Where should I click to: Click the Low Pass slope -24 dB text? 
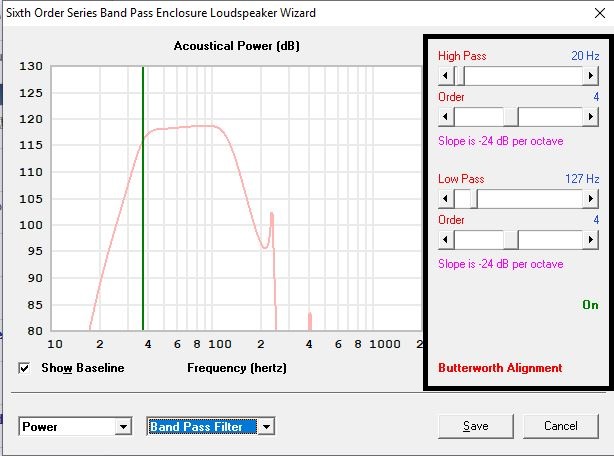500,264
